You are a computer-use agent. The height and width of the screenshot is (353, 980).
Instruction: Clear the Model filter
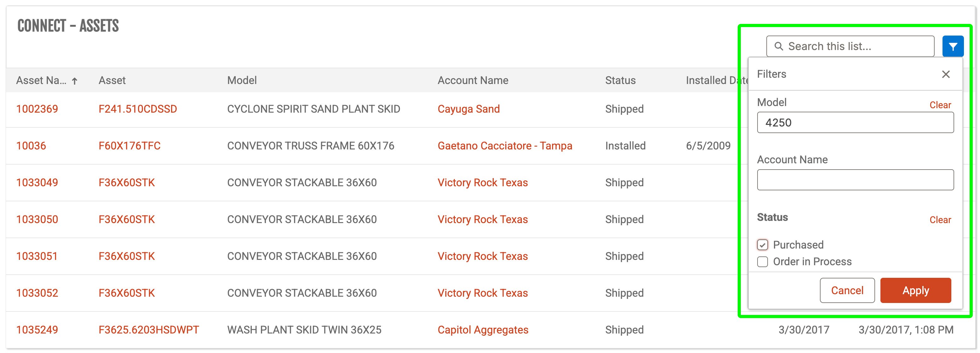(x=940, y=105)
